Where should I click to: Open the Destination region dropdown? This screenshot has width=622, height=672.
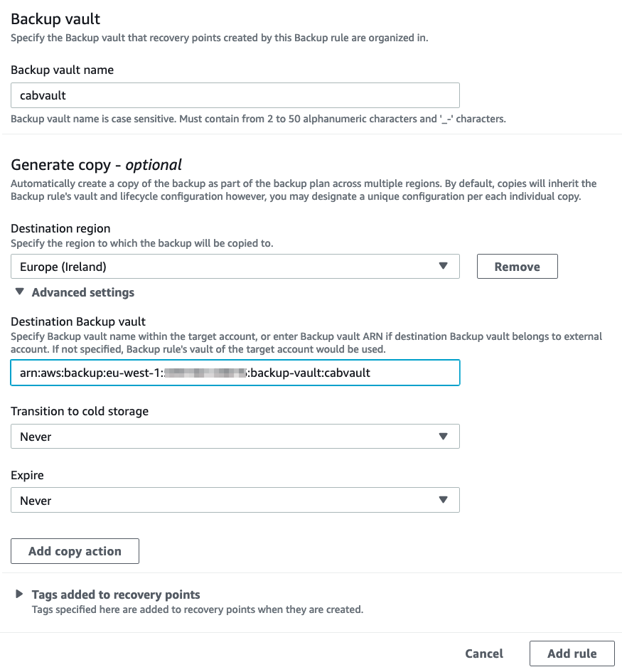click(235, 266)
